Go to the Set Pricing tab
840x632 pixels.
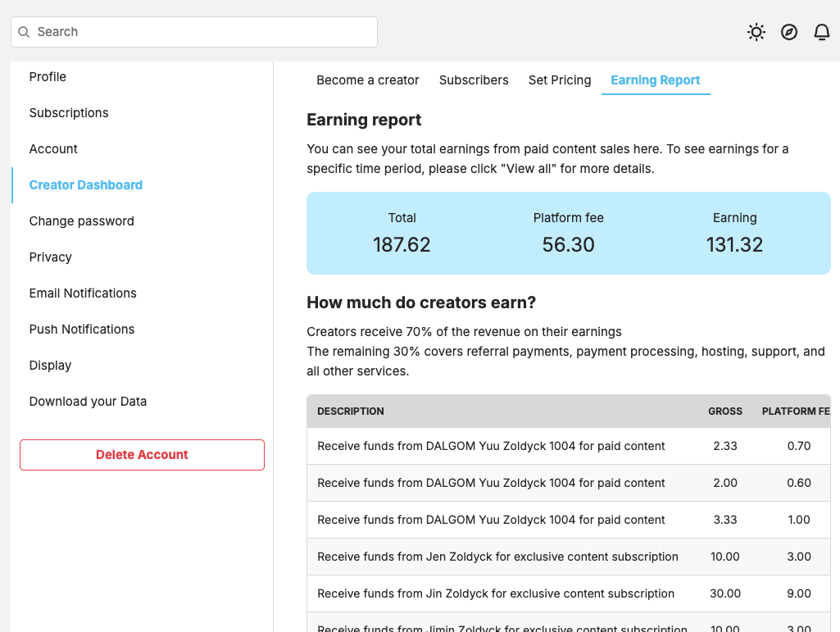[559, 80]
